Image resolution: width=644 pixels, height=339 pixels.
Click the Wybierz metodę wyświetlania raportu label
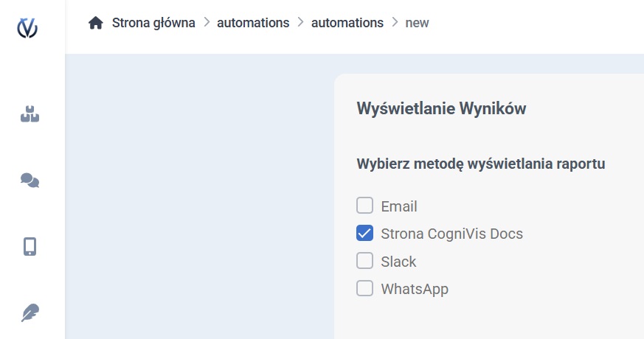point(481,164)
